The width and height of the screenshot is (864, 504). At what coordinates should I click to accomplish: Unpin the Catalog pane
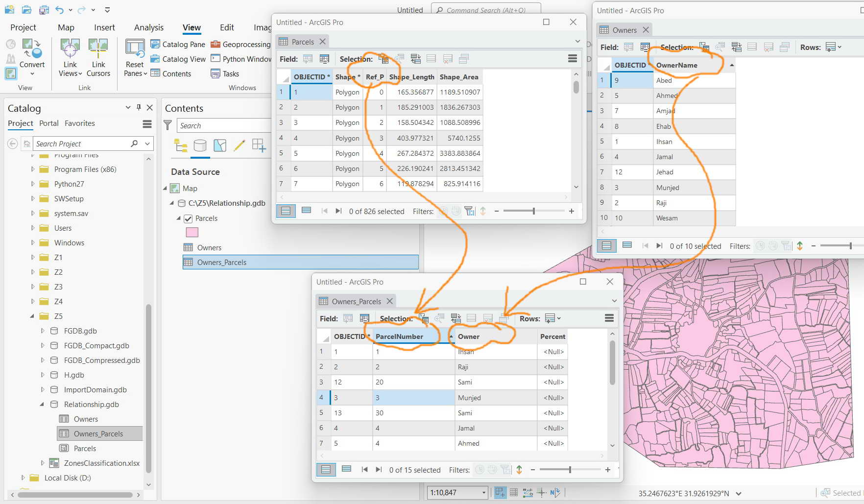point(139,107)
